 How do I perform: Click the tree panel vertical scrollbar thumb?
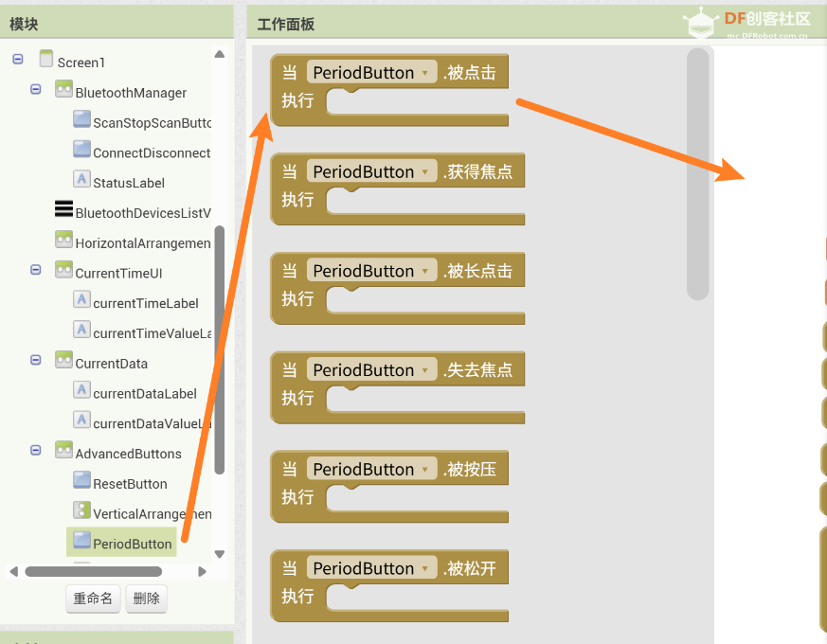click(x=220, y=349)
